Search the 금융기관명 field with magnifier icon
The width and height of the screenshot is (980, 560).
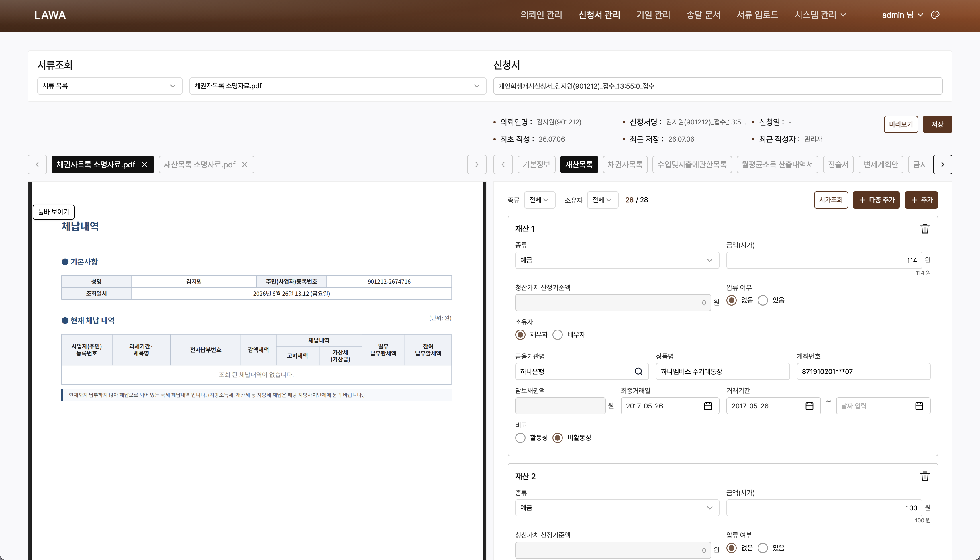[x=638, y=371]
